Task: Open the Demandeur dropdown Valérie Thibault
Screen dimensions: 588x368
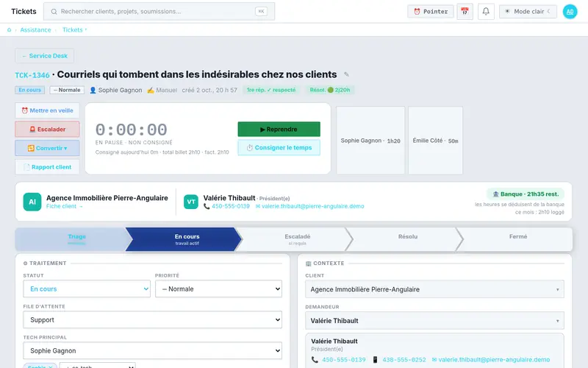Action: [434, 321]
